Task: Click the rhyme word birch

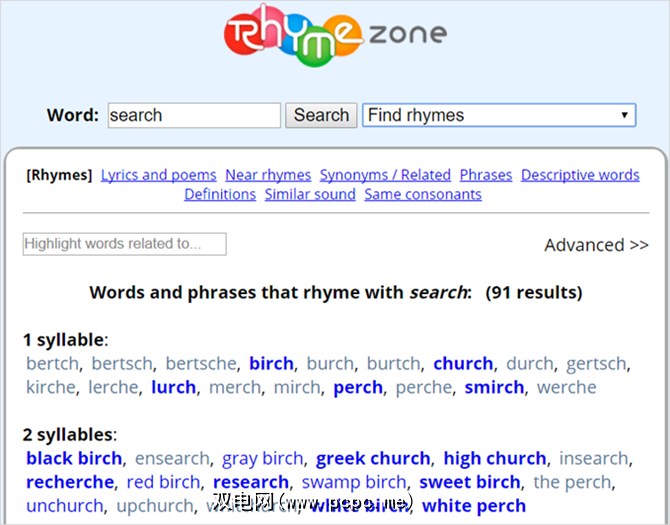Action: click(271, 363)
